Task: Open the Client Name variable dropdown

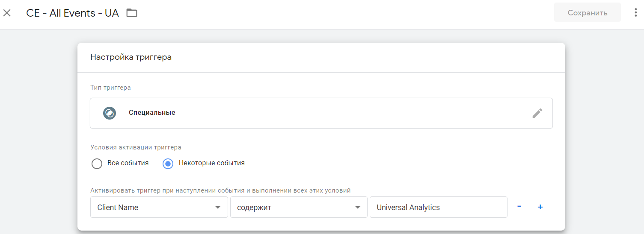Action: pyautogui.click(x=159, y=208)
